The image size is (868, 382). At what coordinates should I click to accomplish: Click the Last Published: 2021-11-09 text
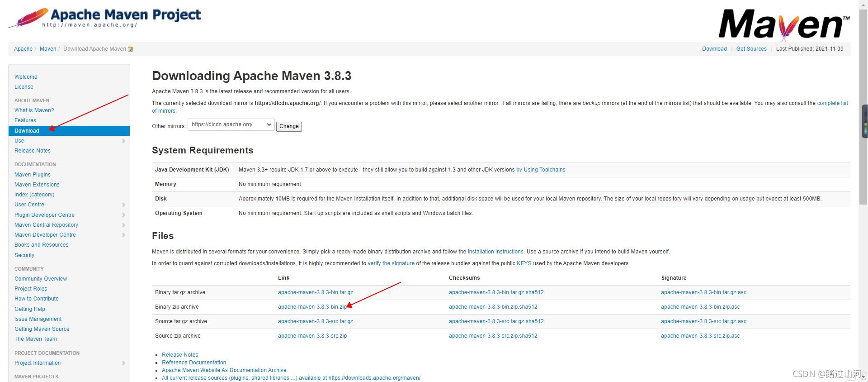(810, 49)
